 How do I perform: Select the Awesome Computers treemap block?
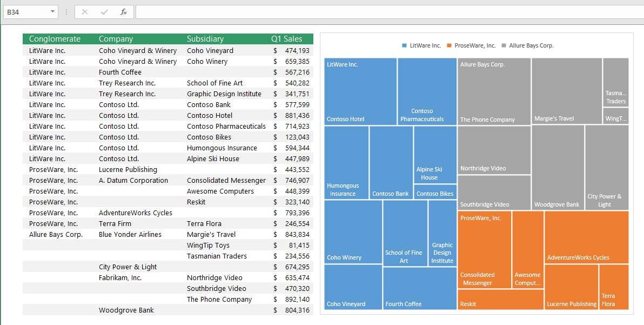(x=528, y=250)
